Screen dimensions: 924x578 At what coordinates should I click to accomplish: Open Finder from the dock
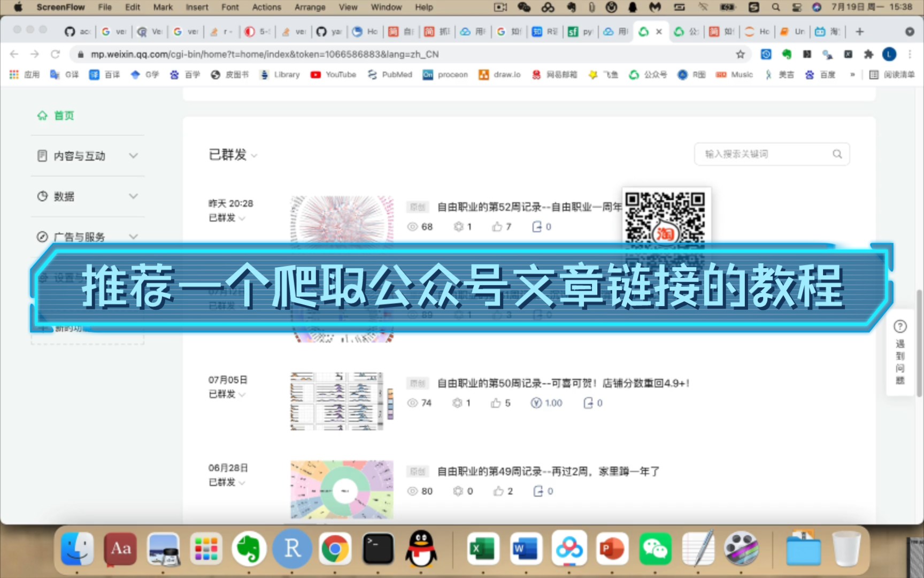78,549
